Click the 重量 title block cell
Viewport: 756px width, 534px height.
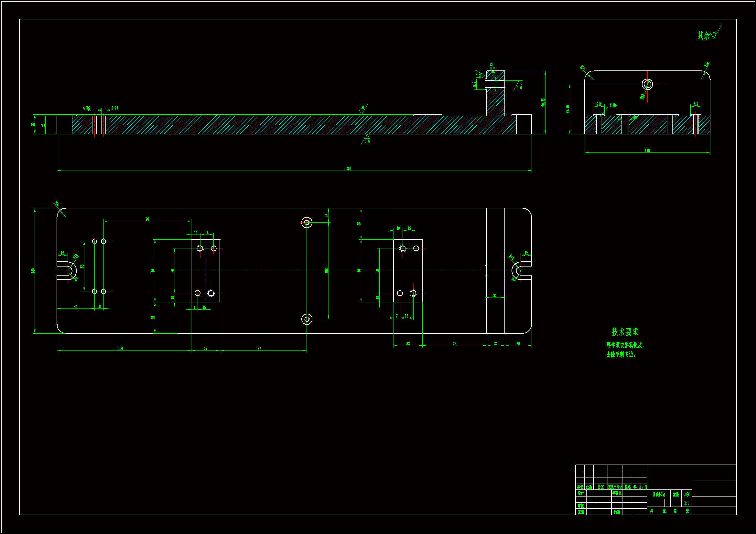click(676, 495)
